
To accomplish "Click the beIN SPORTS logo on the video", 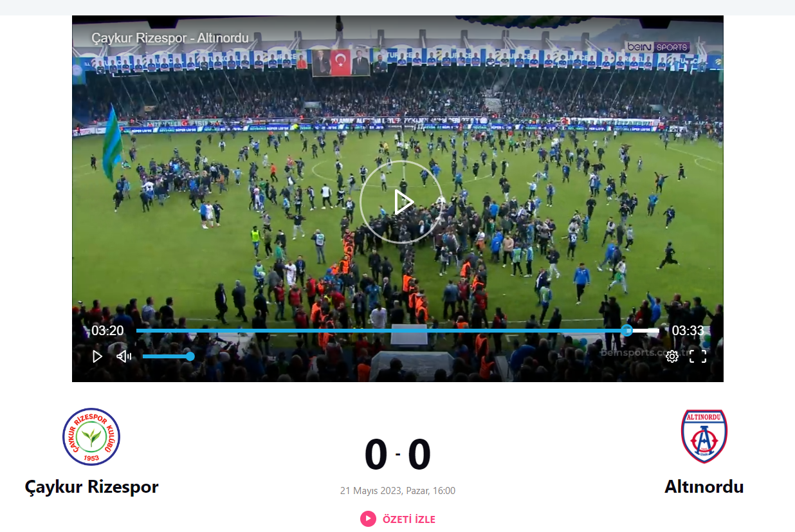I will click(x=657, y=47).
